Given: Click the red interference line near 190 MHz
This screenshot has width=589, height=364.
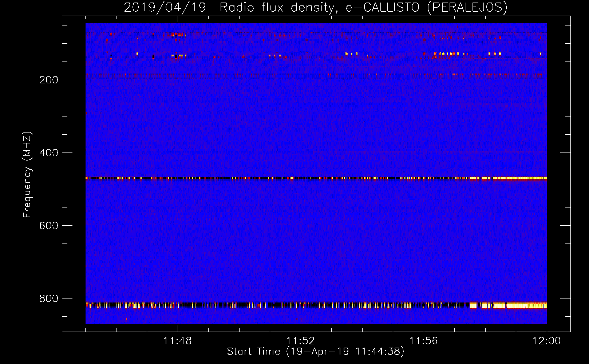Looking at the screenshot, I should [316, 75].
